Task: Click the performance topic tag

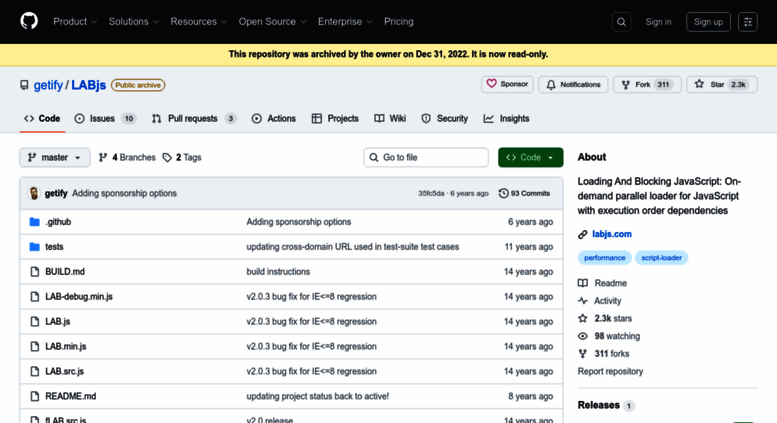Action: (605, 258)
